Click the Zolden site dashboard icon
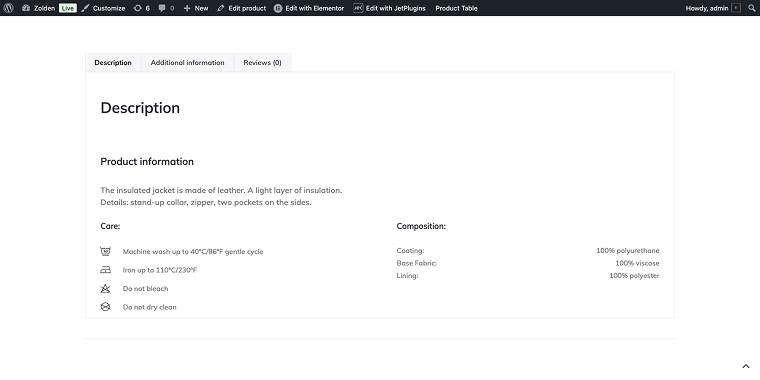Screen dimensions: 760x380 click(x=26, y=8)
